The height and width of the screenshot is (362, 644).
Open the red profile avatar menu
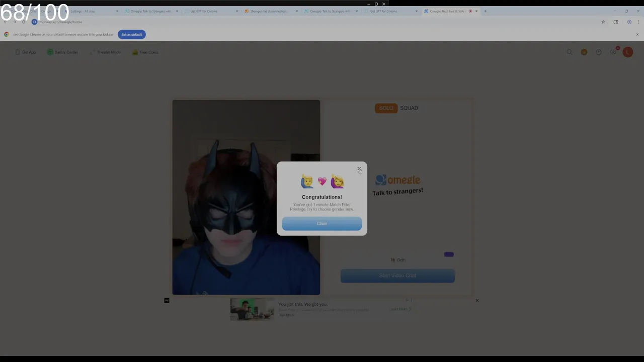(x=628, y=52)
